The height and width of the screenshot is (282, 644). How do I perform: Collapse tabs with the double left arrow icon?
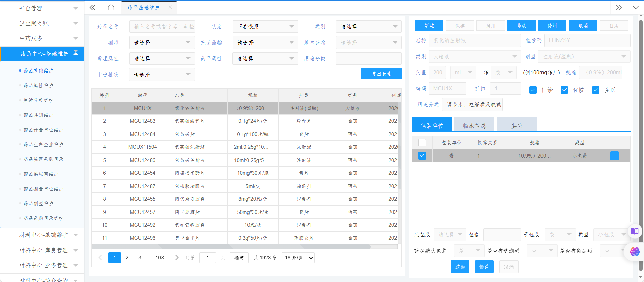coord(92,7)
